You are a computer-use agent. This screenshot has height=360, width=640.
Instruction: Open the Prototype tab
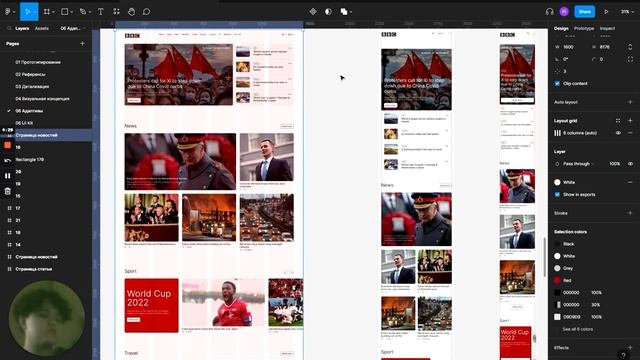[584, 28]
